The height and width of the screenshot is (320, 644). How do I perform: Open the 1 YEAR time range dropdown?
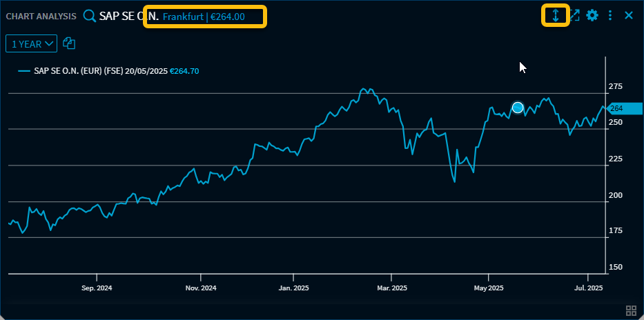[x=32, y=43]
